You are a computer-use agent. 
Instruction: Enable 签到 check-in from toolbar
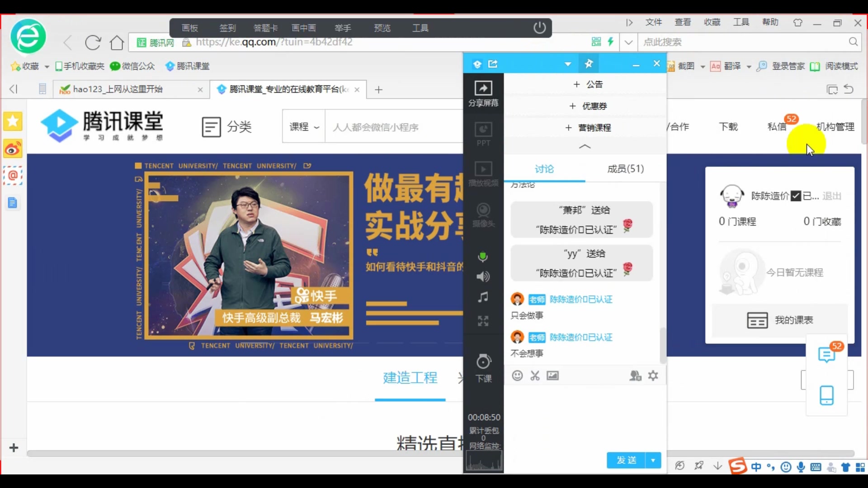(x=226, y=28)
